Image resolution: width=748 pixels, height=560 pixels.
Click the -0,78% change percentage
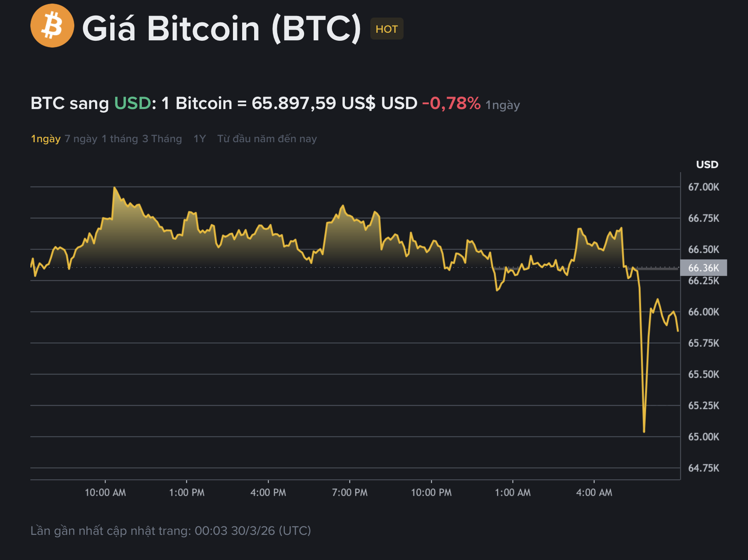[x=450, y=103]
